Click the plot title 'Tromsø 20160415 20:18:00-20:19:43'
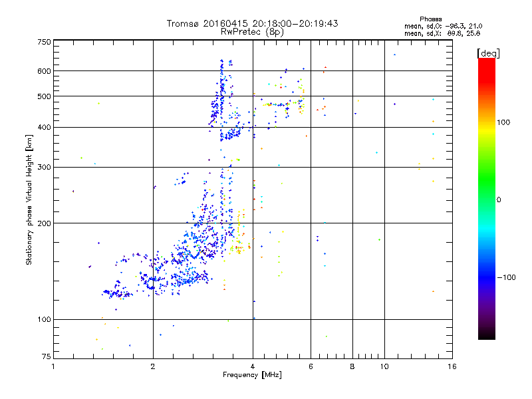532x399 pixels. click(252, 23)
